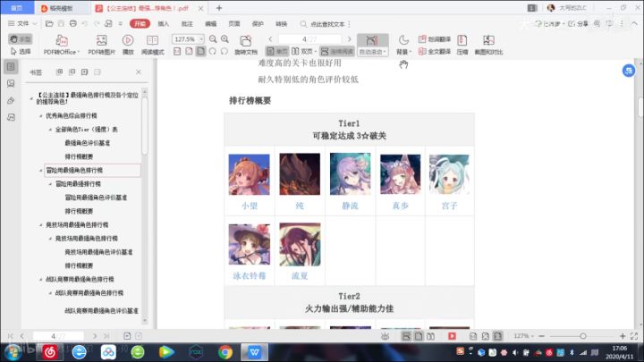Click the open folder icon in quick access
This screenshot has height=362, width=644.
(49, 24)
